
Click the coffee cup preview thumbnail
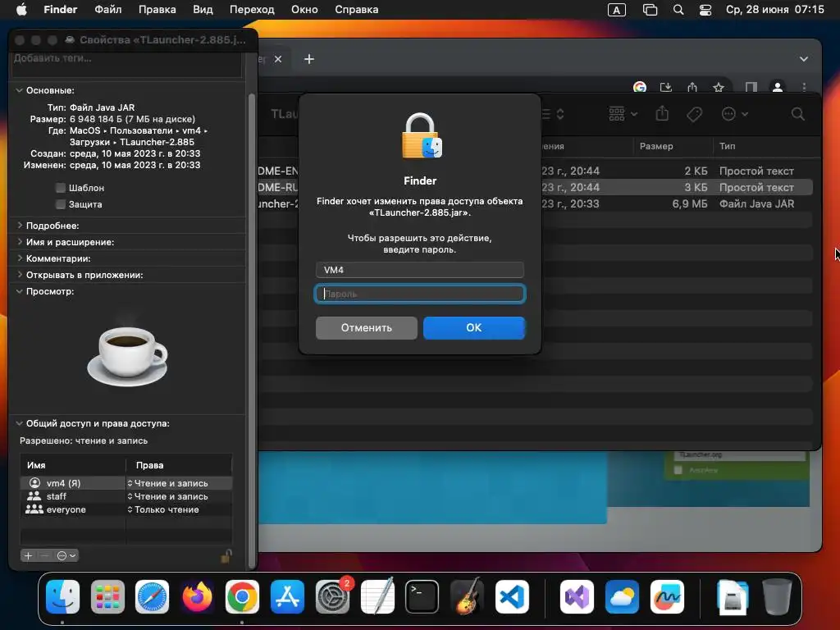(127, 355)
